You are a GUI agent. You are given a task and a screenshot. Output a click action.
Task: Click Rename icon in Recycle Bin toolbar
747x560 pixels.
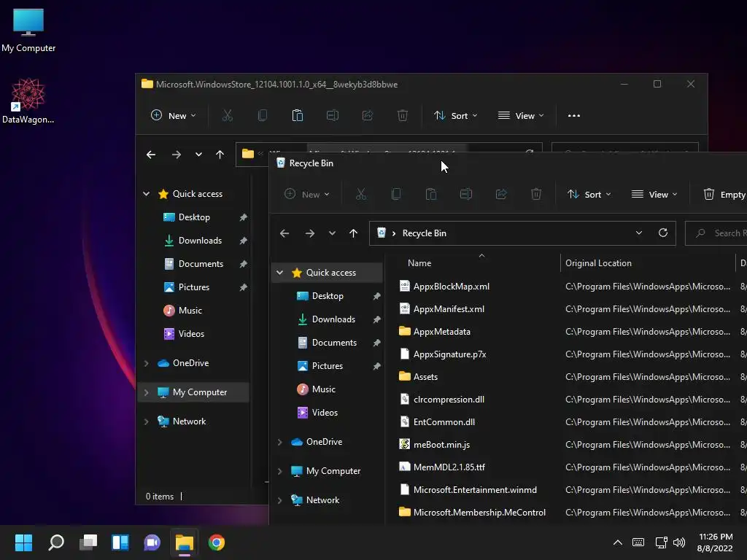466,194
